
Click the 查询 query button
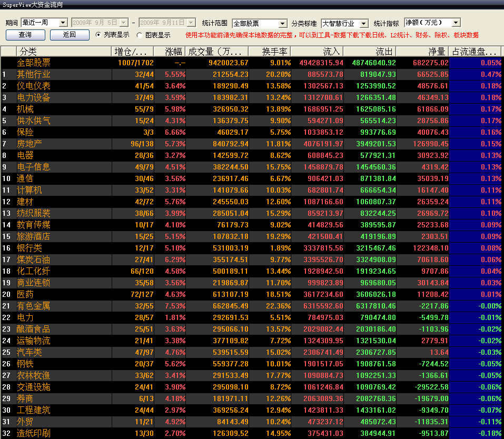25,35
